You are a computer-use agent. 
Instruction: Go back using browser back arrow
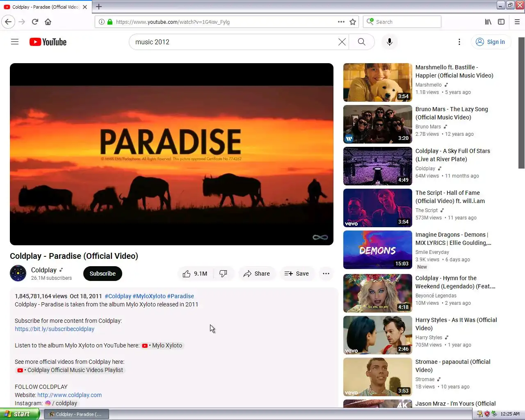point(8,22)
